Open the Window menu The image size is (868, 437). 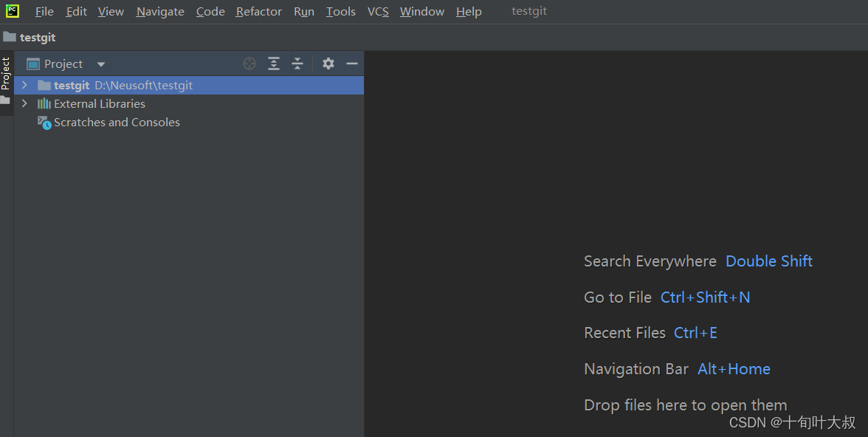click(x=422, y=12)
